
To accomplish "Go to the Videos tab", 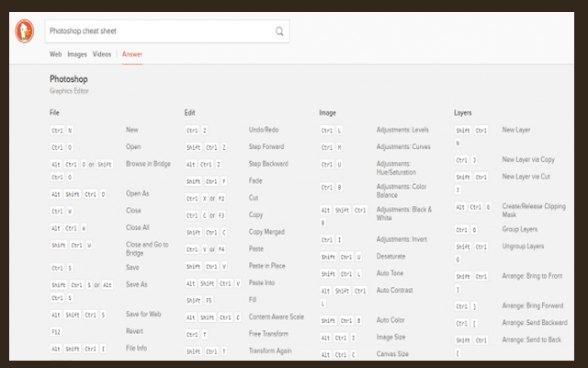I will point(102,55).
